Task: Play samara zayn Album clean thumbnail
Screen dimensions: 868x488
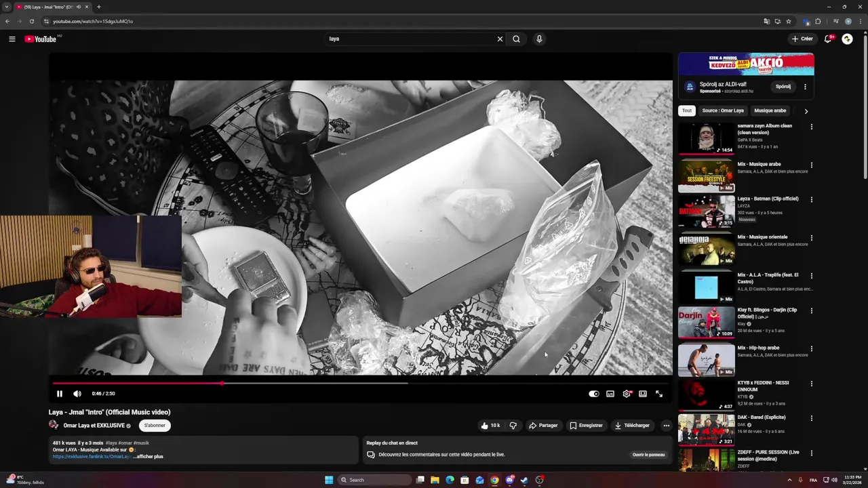Action: pos(706,139)
